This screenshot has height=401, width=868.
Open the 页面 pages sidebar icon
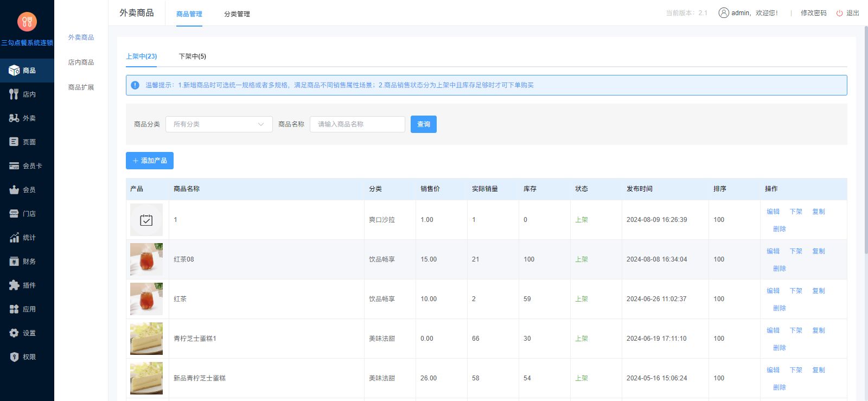14,142
